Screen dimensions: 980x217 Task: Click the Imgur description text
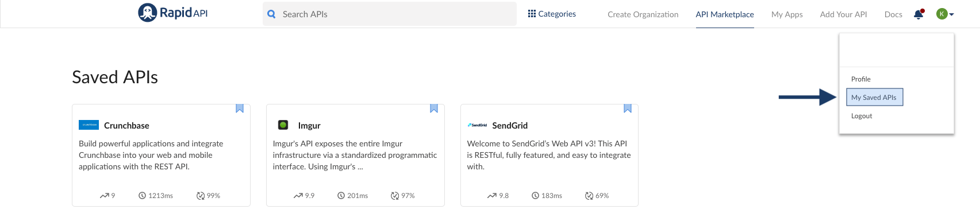tap(355, 155)
